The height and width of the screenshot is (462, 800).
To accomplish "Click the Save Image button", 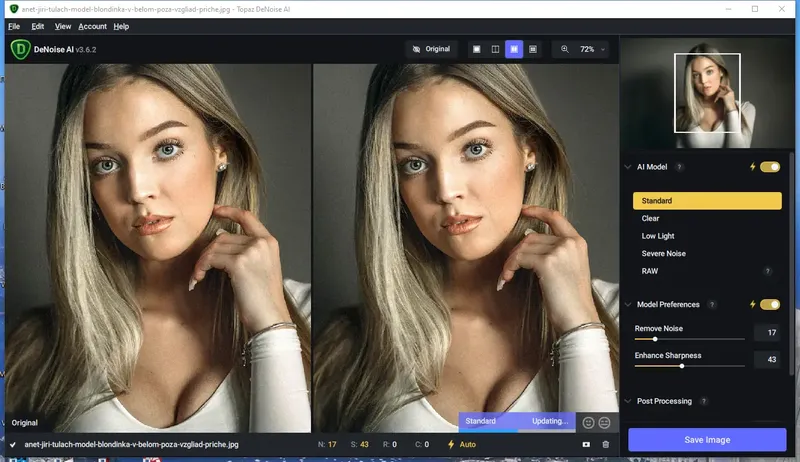I will pos(707,440).
